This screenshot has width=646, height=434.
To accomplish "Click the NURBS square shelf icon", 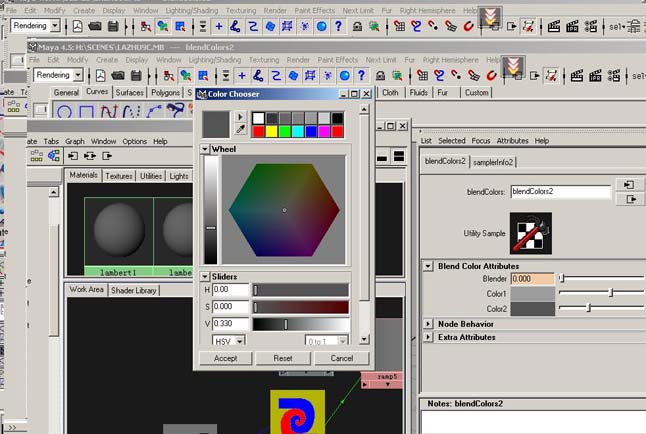I will [x=87, y=111].
